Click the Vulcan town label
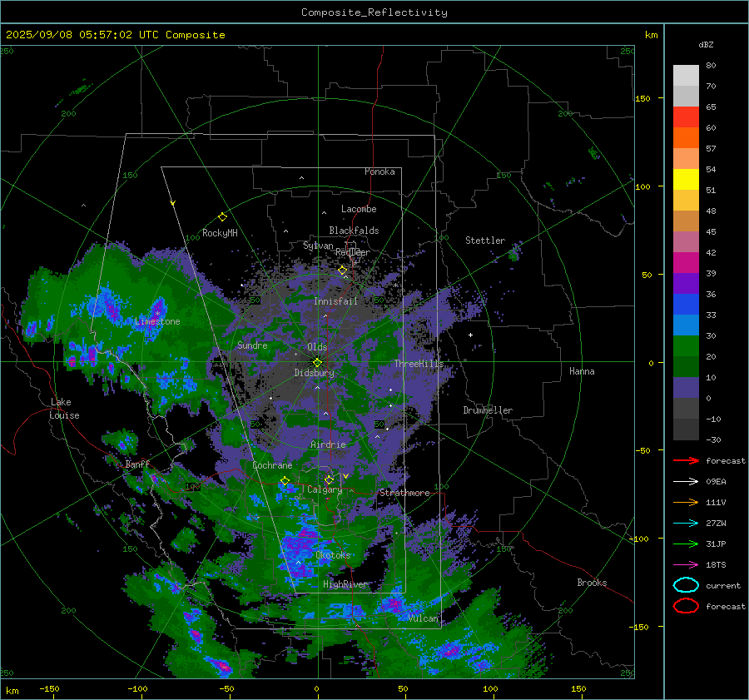 (x=424, y=618)
